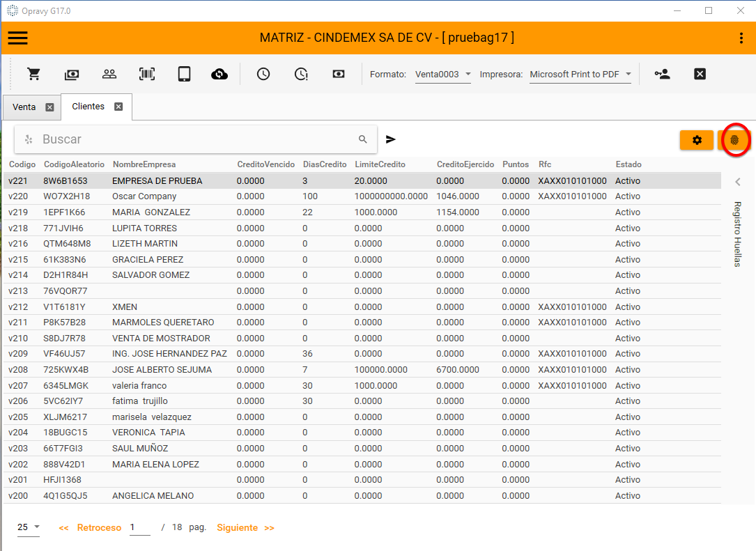Click the cloud sync icon
Viewport: 756px width, 551px height.
pyautogui.click(x=219, y=74)
